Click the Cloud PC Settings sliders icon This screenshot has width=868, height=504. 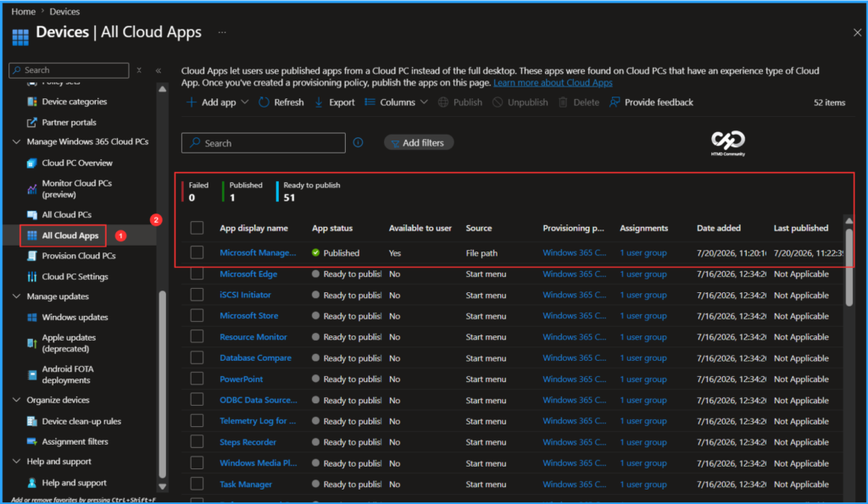point(32,277)
